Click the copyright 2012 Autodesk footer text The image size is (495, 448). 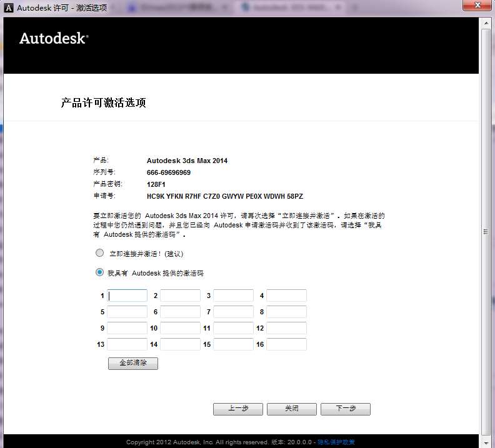pos(197,442)
